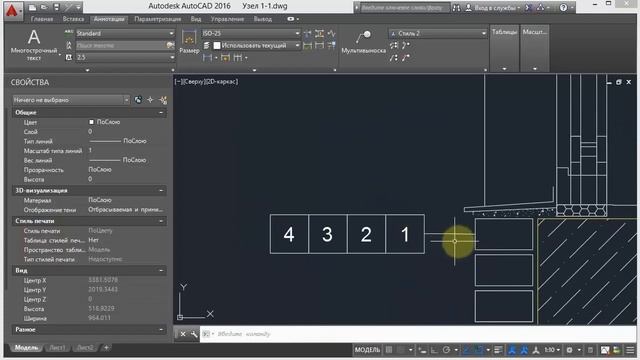Toggle polar tracking in status bar

pos(446,350)
